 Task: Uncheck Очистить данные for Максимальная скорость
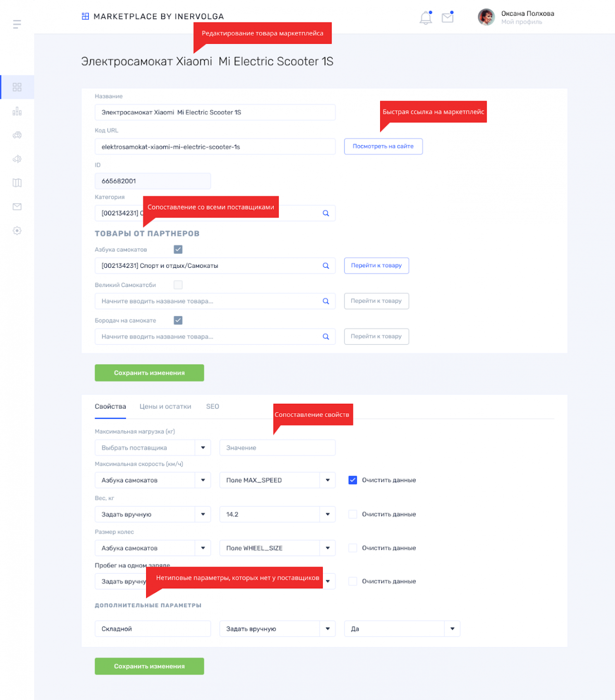click(353, 480)
